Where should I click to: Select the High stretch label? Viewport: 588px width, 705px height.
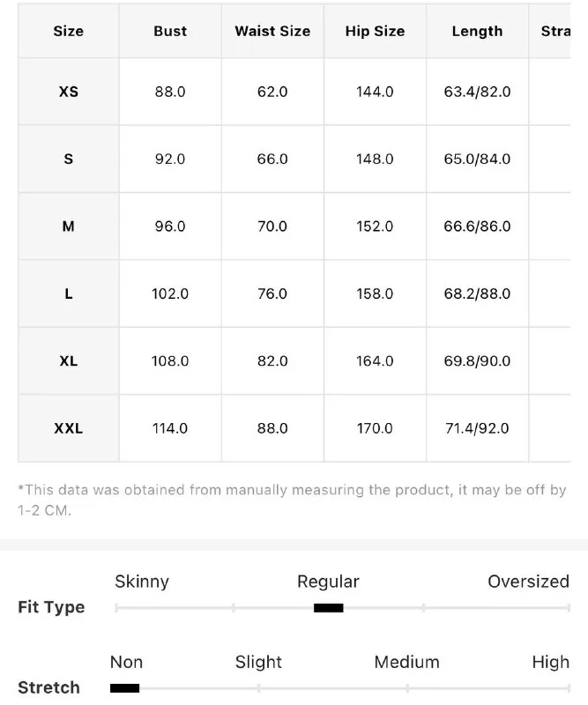[x=550, y=662]
